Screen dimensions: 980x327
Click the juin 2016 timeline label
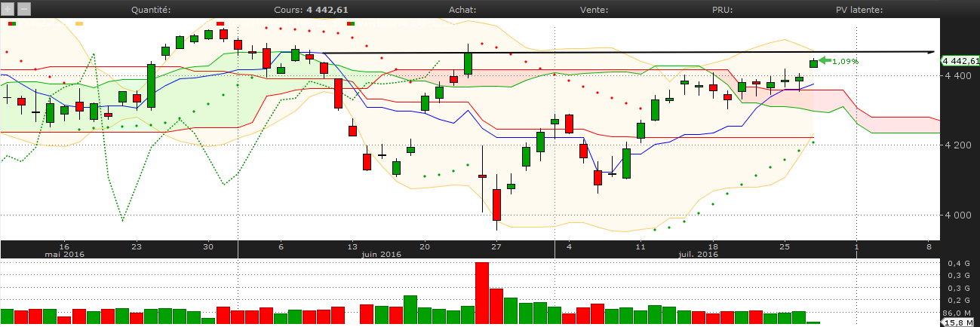[380, 255]
